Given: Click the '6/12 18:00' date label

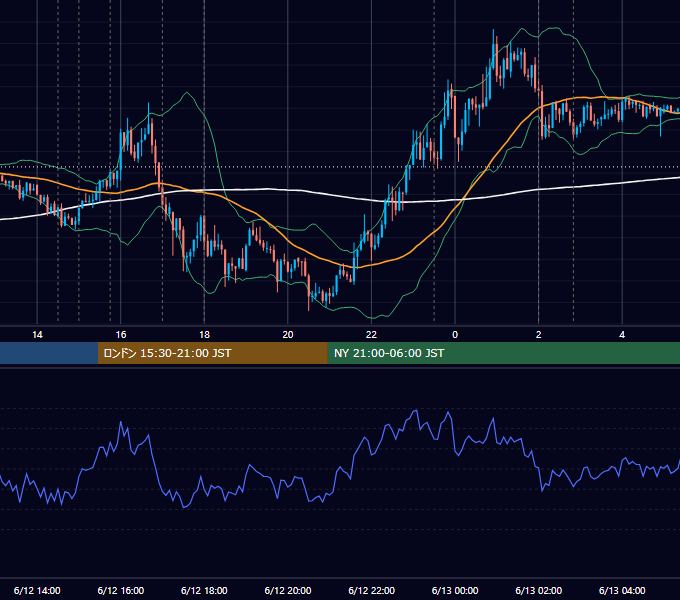Looking at the screenshot, I should click(204, 590).
